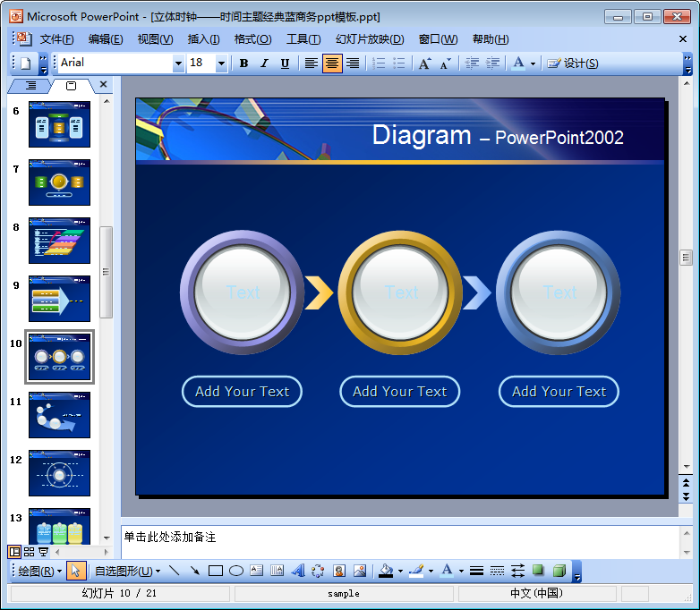The image size is (700, 610).
Task: Select the Line drawing tool
Action: (174, 571)
